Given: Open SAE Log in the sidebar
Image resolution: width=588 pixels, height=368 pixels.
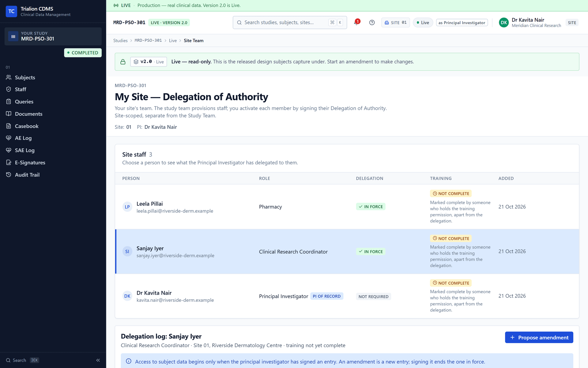Looking at the screenshot, I should [53, 150].
